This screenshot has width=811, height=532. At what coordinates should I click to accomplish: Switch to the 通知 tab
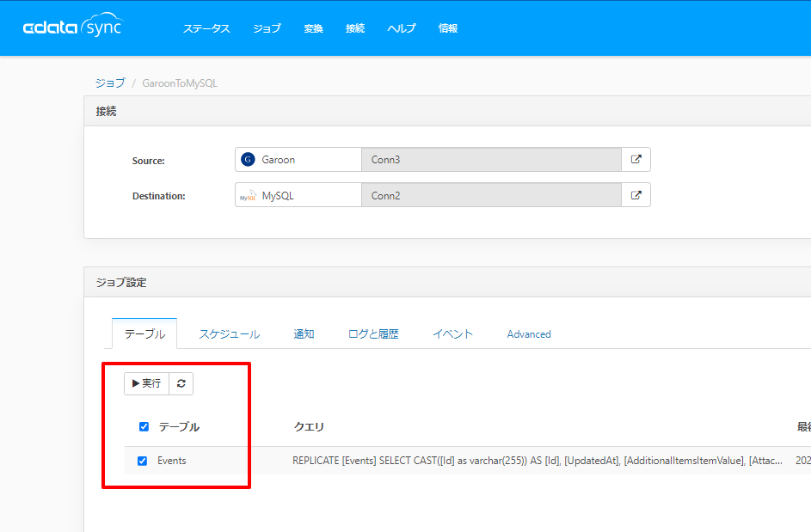(x=304, y=334)
